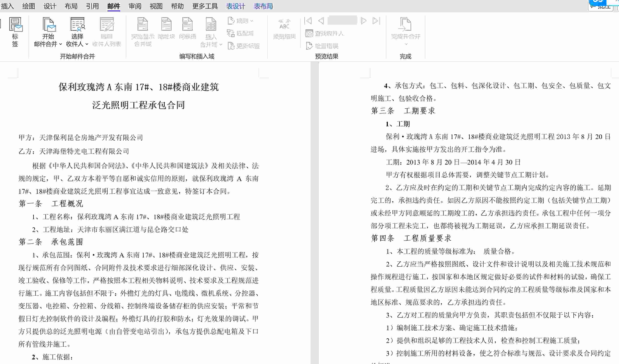Open the 表布局 (Table Layout) tab
Viewport: 619px width, 364px height.
pyautogui.click(x=263, y=6)
